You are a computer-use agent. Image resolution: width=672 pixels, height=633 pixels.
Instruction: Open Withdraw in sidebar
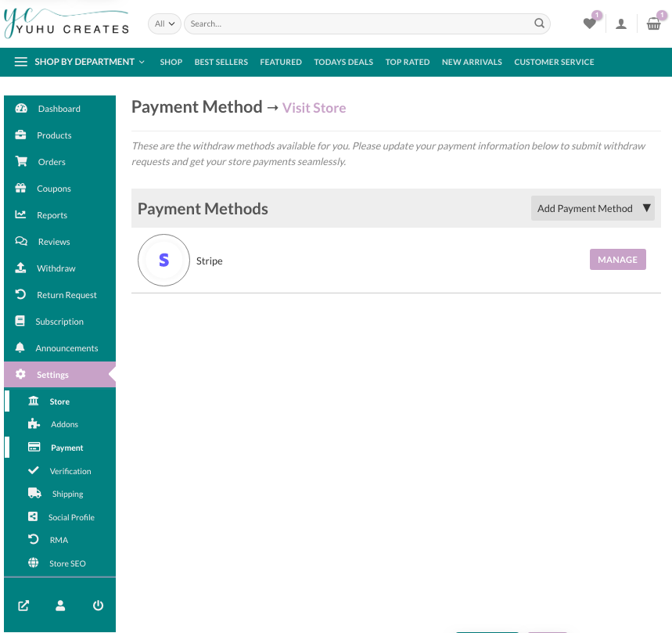[x=56, y=268]
